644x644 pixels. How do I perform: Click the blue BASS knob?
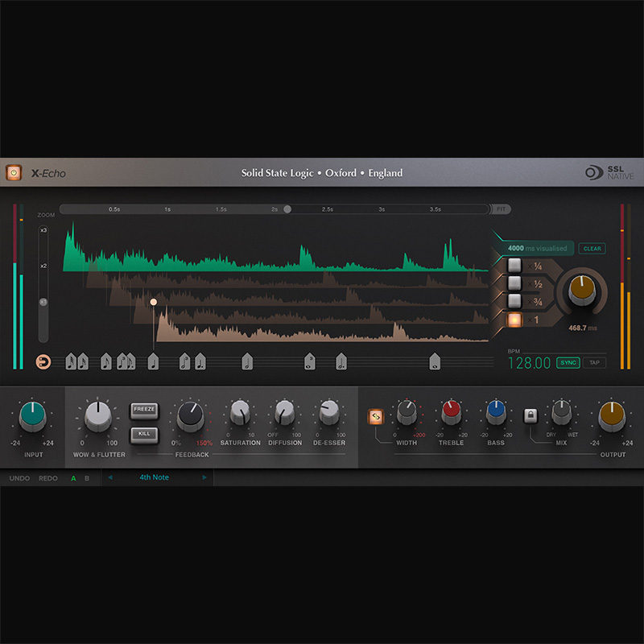[496, 413]
